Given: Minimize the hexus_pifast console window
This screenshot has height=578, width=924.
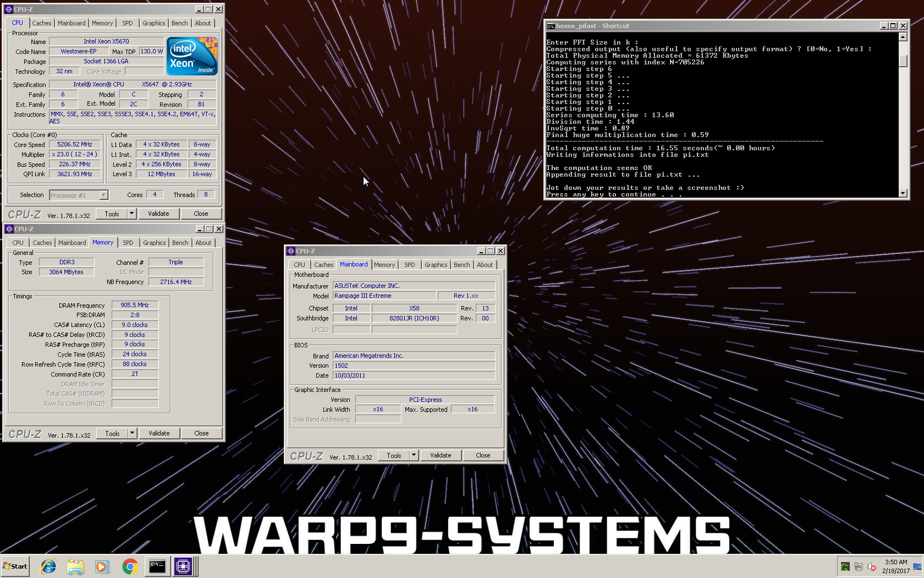Looking at the screenshot, I should [x=884, y=26].
